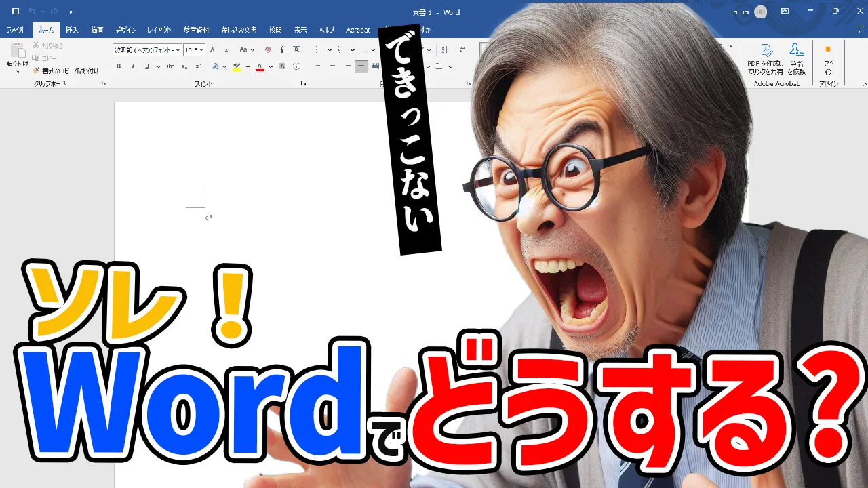
Task: Click the Save icon in the title bar
Action: pyautogui.click(x=16, y=12)
